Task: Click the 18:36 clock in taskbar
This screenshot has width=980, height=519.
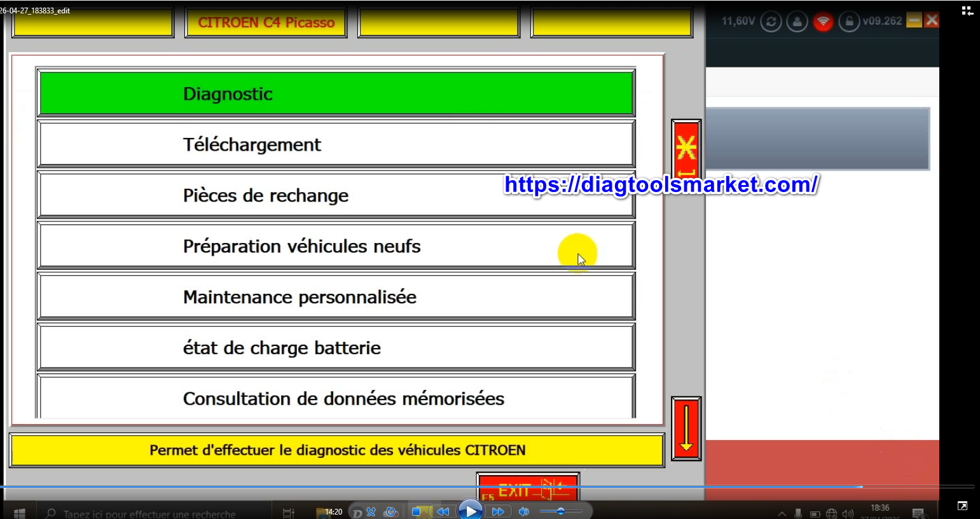Action: (x=880, y=508)
